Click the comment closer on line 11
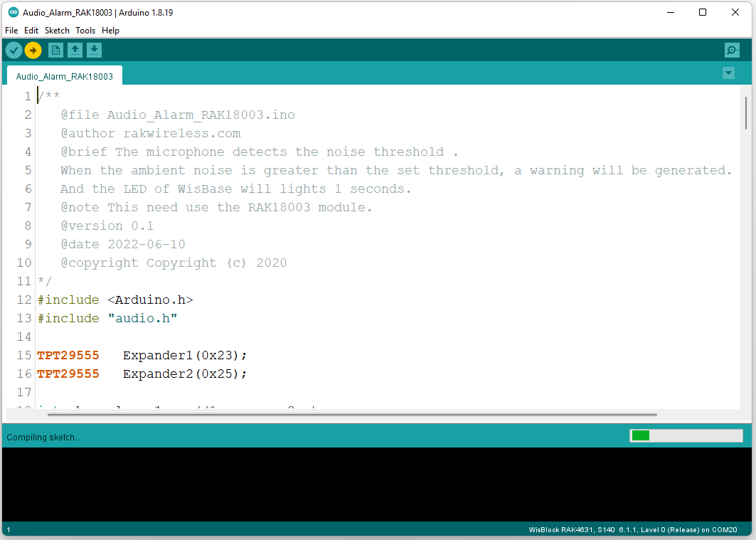The width and height of the screenshot is (756, 540). (44, 281)
